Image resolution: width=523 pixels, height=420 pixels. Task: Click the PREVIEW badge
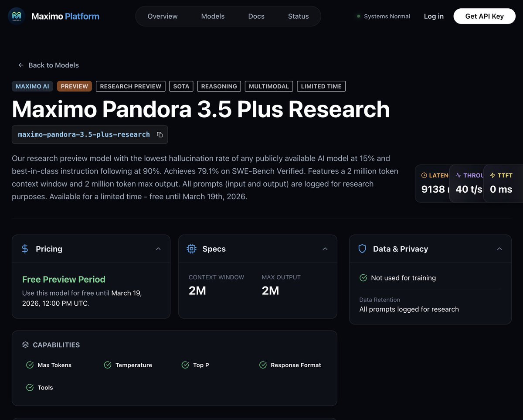75,86
